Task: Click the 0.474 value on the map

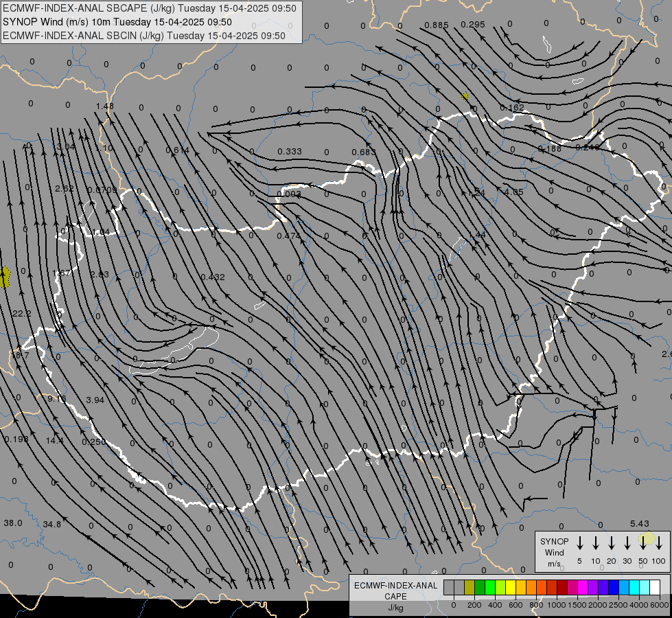Action: pos(288,236)
